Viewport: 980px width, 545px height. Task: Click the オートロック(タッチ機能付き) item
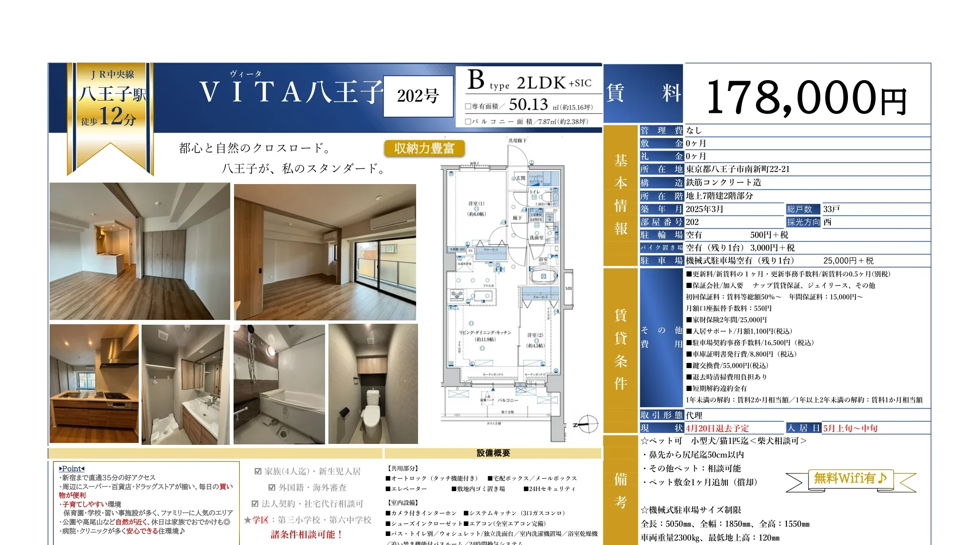[x=432, y=478]
